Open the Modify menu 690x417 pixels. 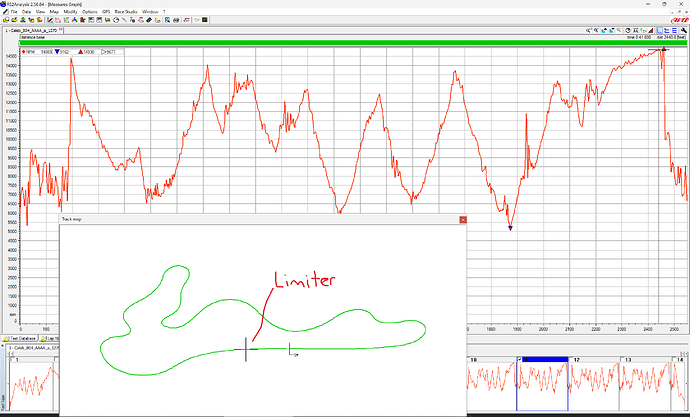click(70, 11)
